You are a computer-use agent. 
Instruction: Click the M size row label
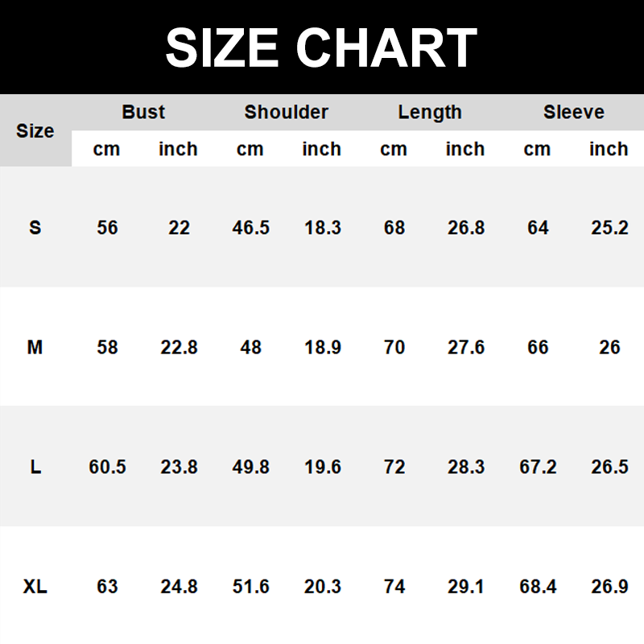pyautogui.click(x=35, y=347)
